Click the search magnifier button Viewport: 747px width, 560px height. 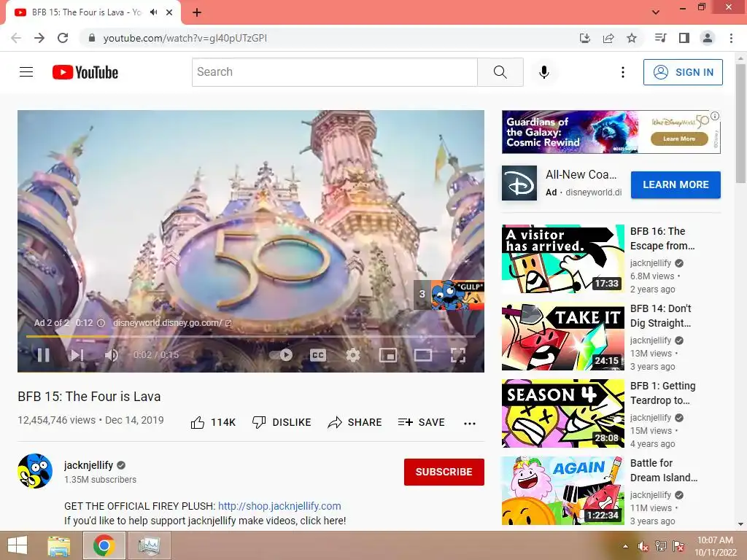pyautogui.click(x=500, y=72)
